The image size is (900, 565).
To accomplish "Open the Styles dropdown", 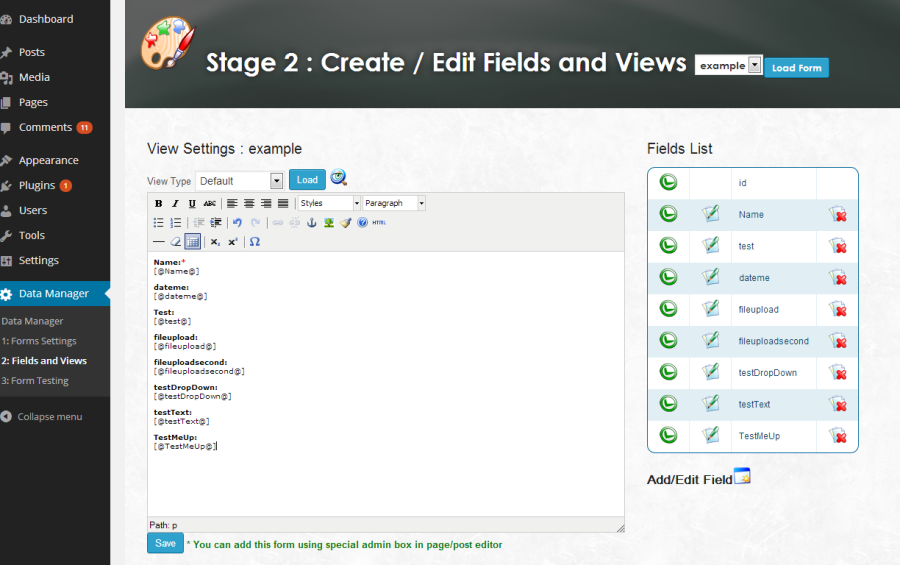I will pos(329,203).
